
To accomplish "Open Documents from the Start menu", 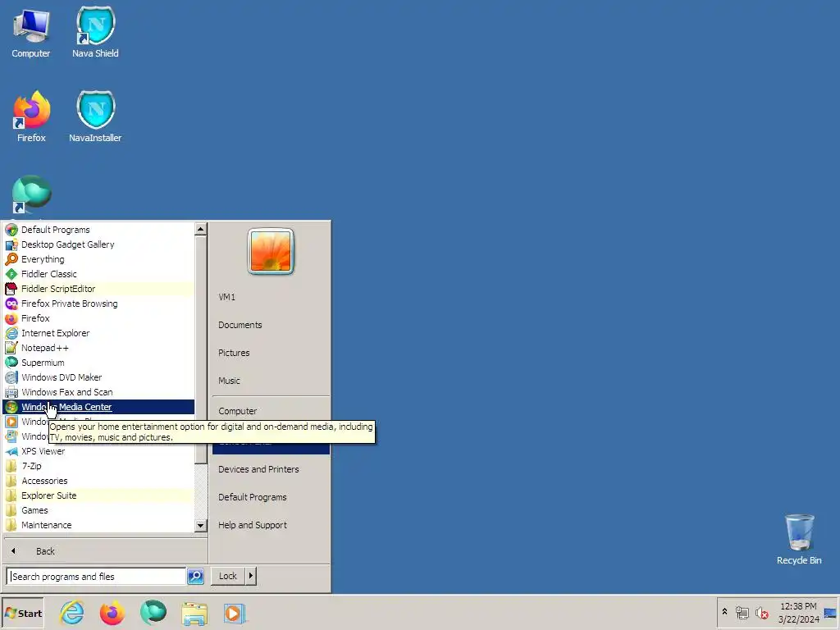I will pos(271,325).
